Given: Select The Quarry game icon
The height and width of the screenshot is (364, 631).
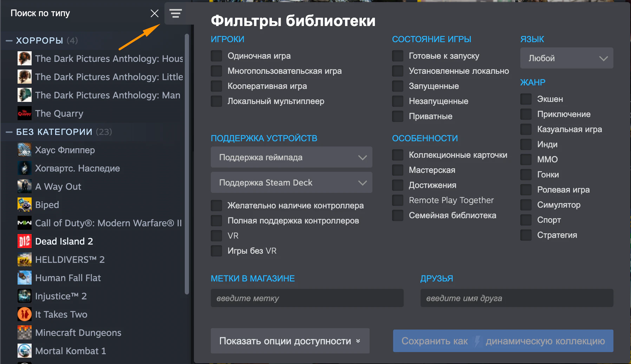Looking at the screenshot, I should [25, 113].
